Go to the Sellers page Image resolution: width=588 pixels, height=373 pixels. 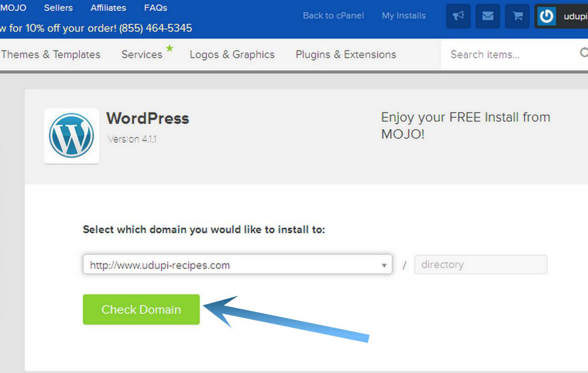pos(59,8)
